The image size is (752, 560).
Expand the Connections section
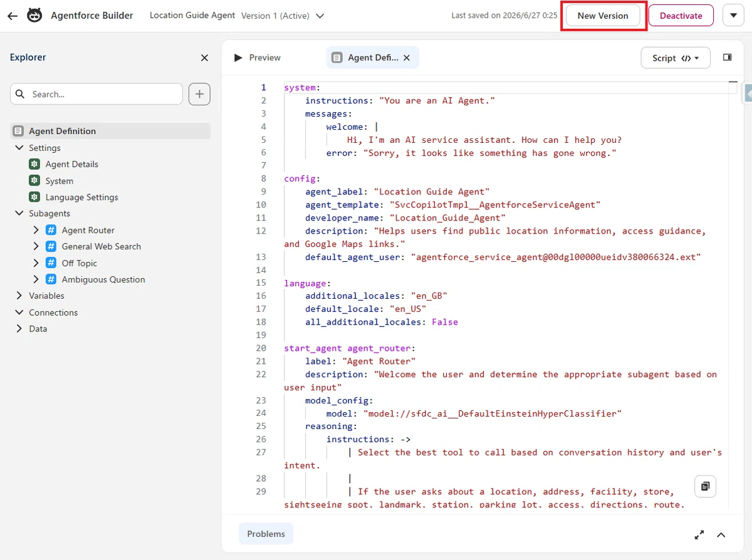(19, 313)
